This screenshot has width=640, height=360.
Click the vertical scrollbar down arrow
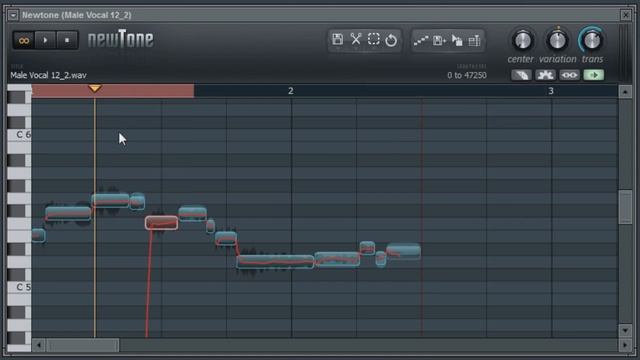[625, 330]
